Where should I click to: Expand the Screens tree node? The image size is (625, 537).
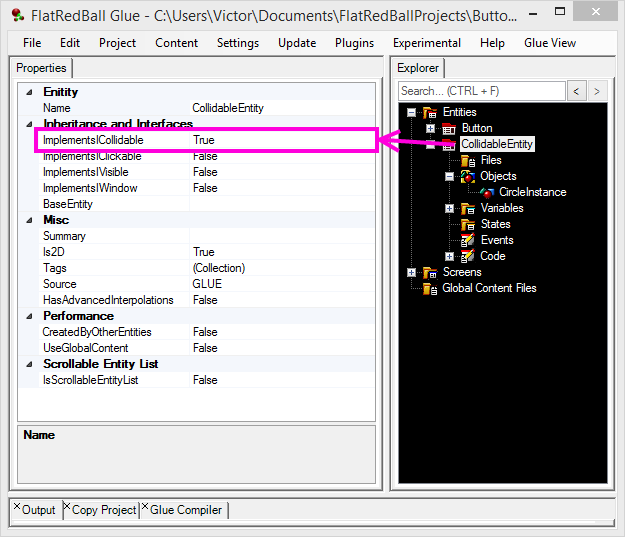point(411,272)
